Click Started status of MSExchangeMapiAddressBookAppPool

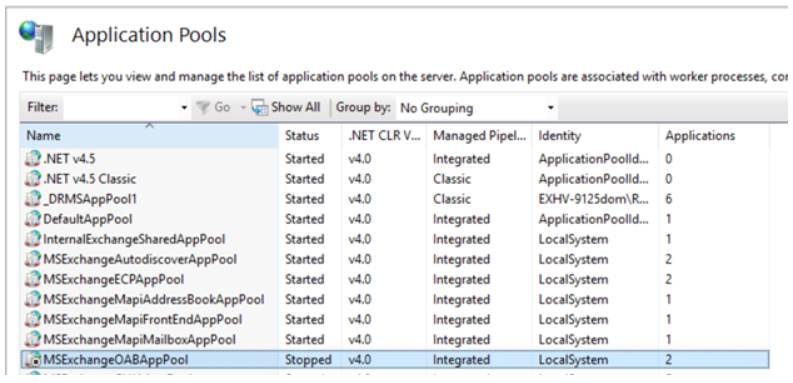[304, 300]
